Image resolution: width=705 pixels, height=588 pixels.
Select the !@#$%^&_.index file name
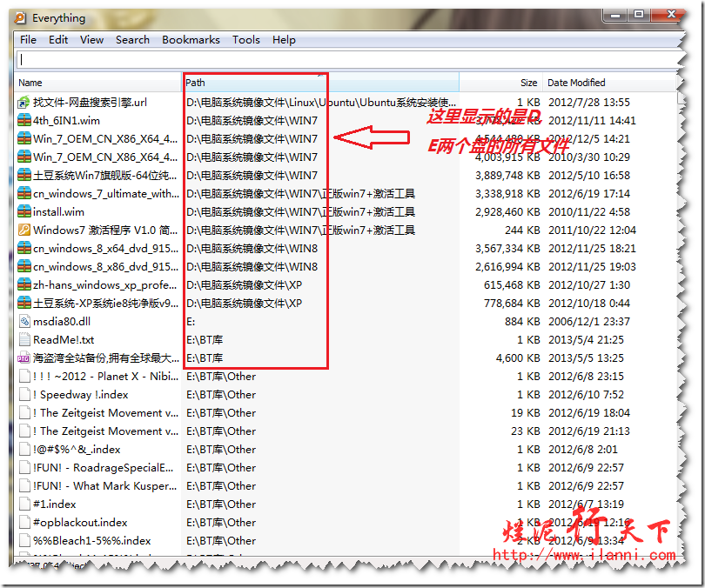pos(77,450)
